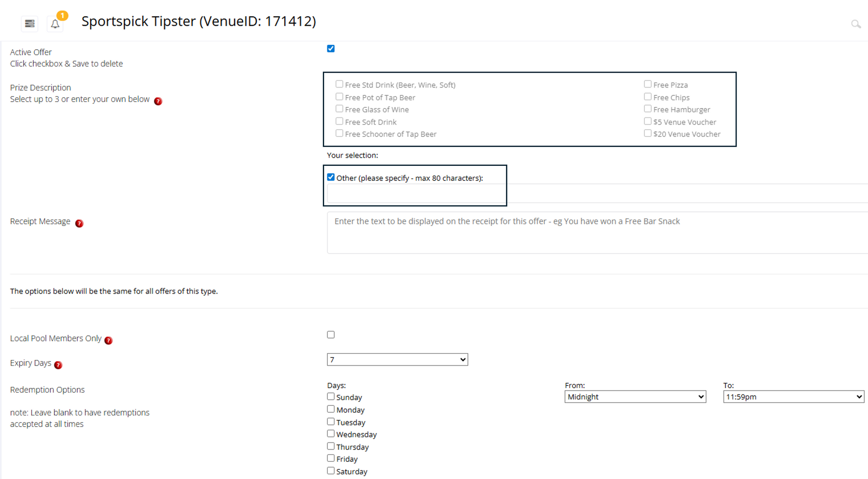Screen dimensions: 868x479
Task: Show help for Receipt Message
Action: tap(79, 223)
